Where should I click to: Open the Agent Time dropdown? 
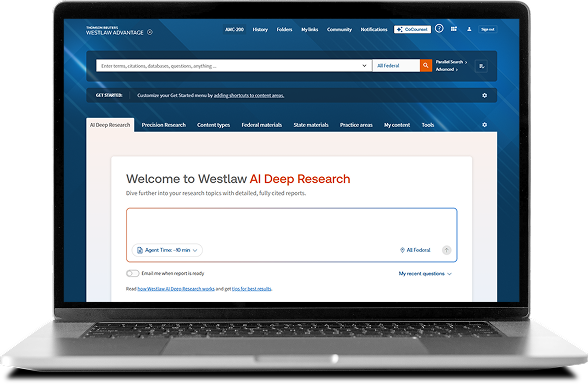167,250
